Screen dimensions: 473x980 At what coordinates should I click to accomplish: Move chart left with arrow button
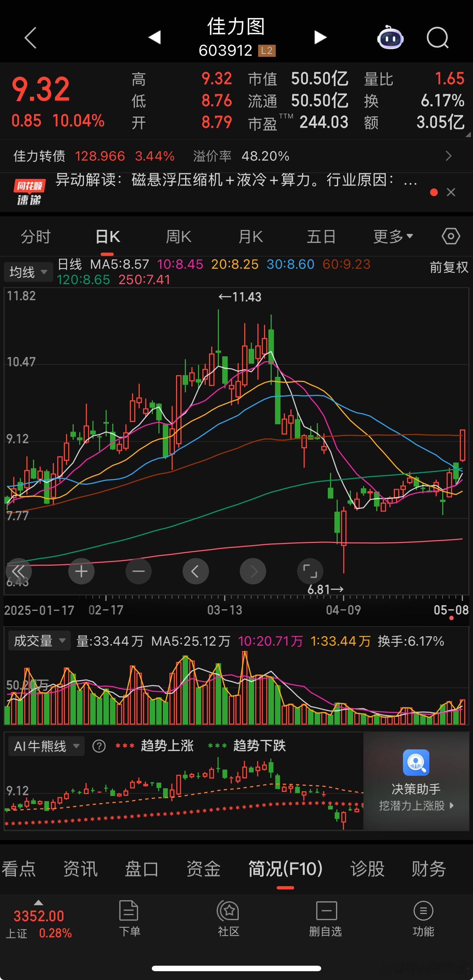pyautogui.click(x=195, y=571)
